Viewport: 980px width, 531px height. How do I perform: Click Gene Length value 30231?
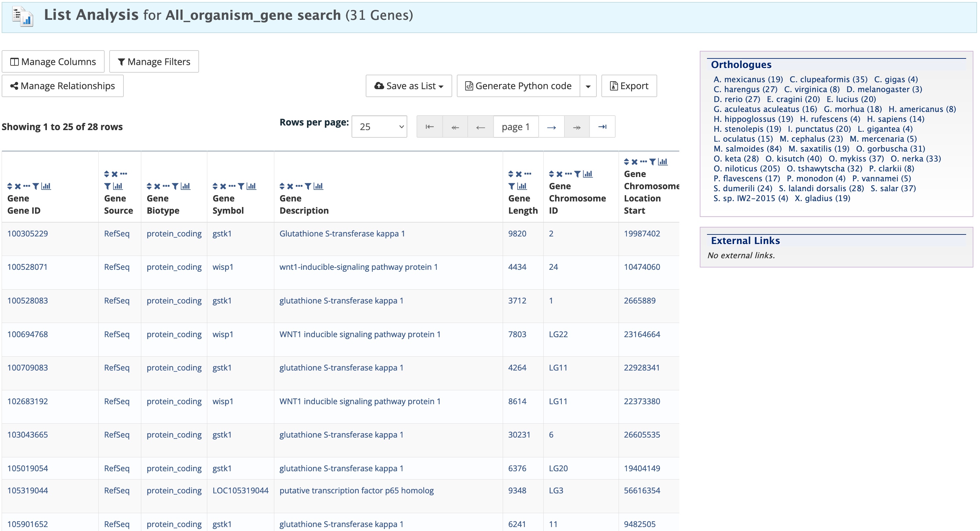pyautogui.click(x=519, y=435)
